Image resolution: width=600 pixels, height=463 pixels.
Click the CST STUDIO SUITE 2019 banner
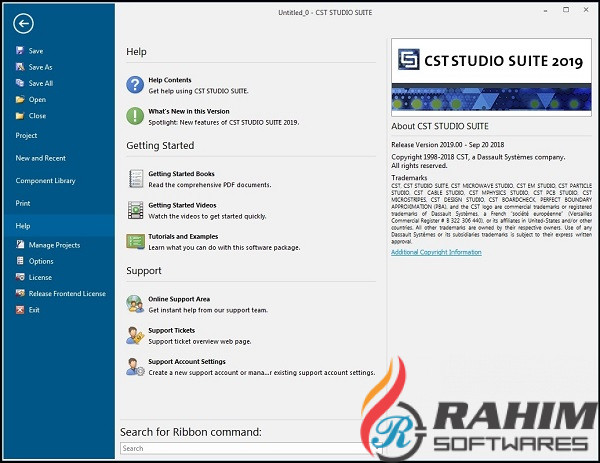tap(491, 77)
